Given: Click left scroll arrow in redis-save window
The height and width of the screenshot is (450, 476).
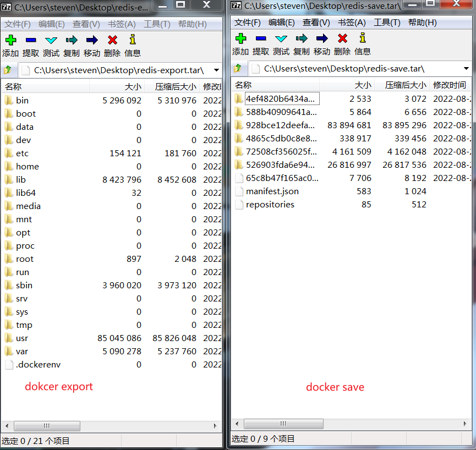Looking at the screenshot, I should (237, 424).
